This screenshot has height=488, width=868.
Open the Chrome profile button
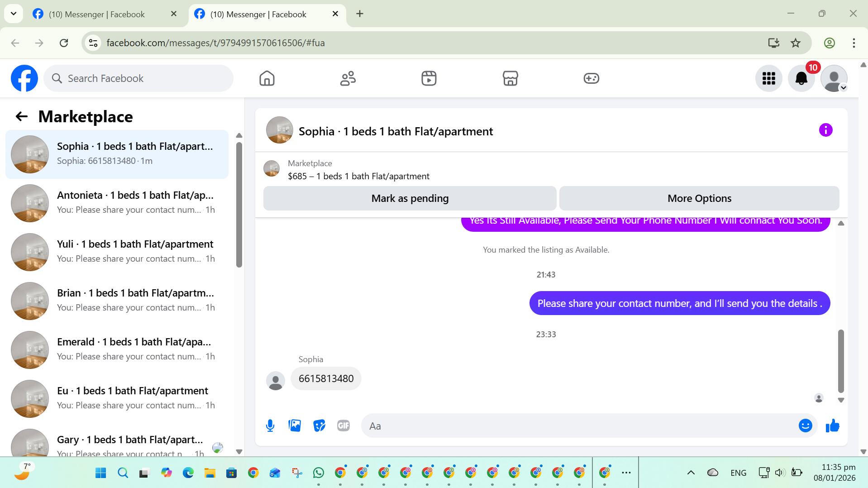coord(830,43)
